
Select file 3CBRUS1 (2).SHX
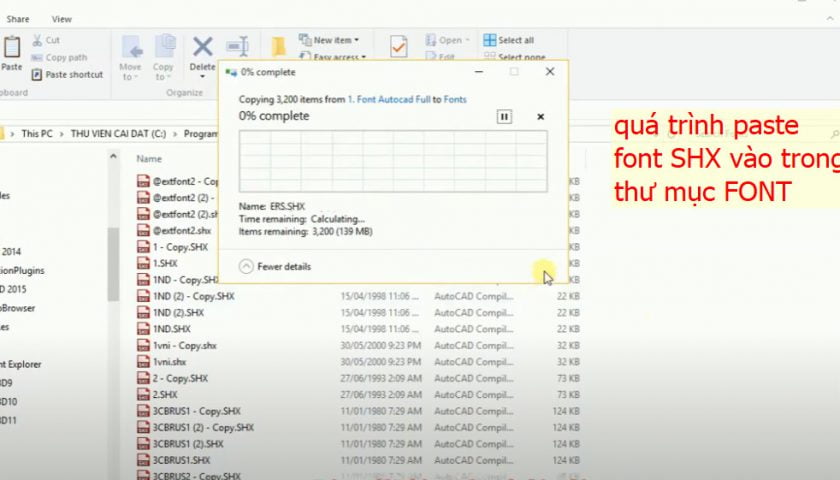pos(188,444)
